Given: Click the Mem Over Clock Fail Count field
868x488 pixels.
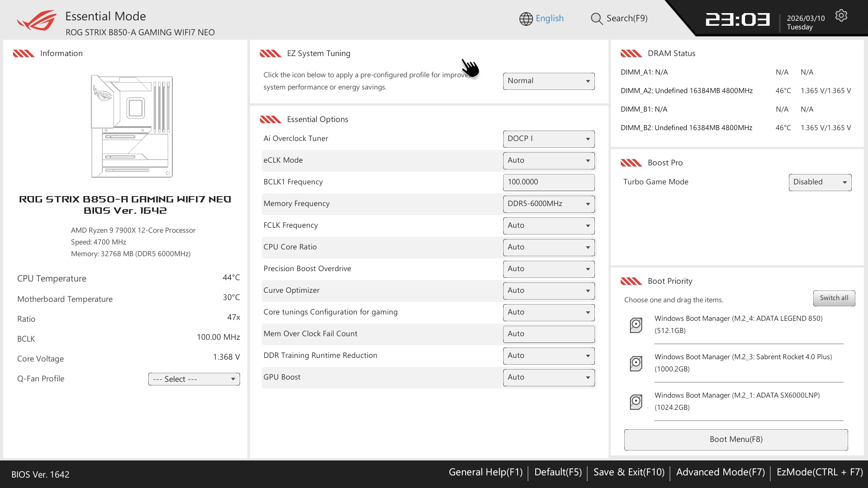Looking at the screenshot, I should tap(548, 334).
